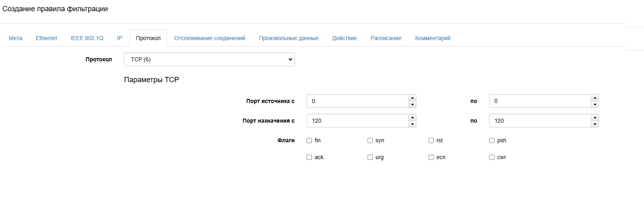Open the Комментарий tab
Viewport: 644px width, 204px height.
point(433,38)
